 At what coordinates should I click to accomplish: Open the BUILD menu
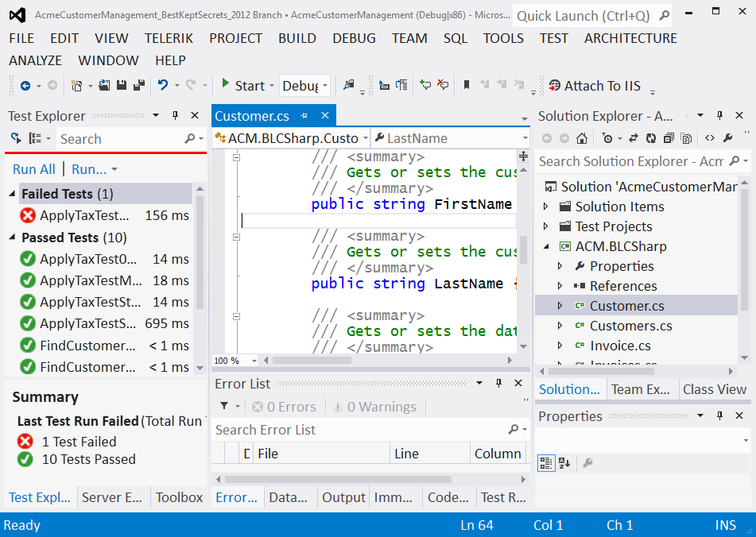point(297,38)
